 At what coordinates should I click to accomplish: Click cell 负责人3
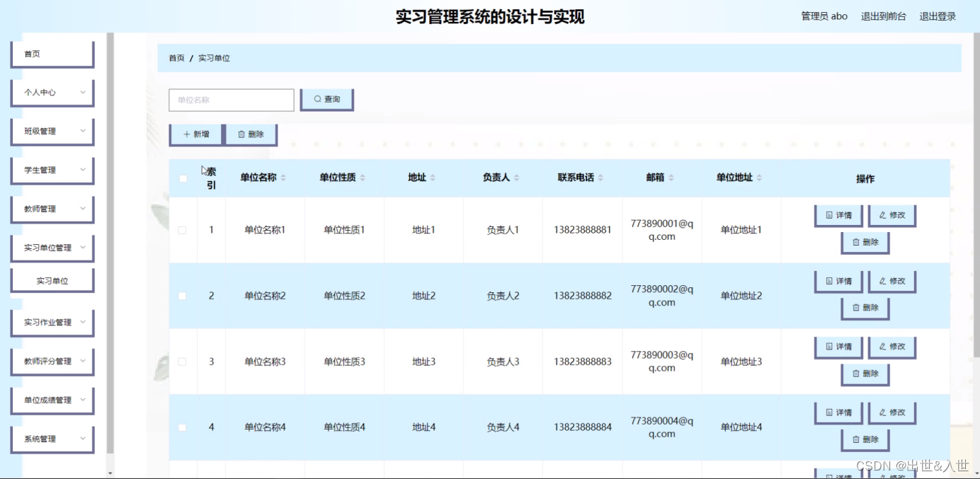[503, 362]
